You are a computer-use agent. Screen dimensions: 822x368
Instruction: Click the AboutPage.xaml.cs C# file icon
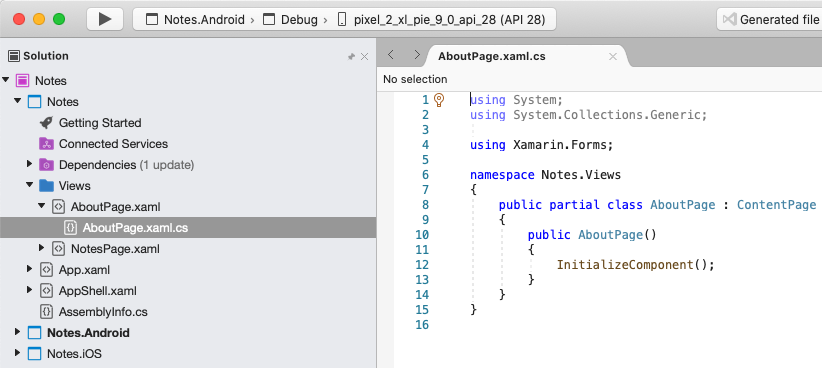coord(70,228)
